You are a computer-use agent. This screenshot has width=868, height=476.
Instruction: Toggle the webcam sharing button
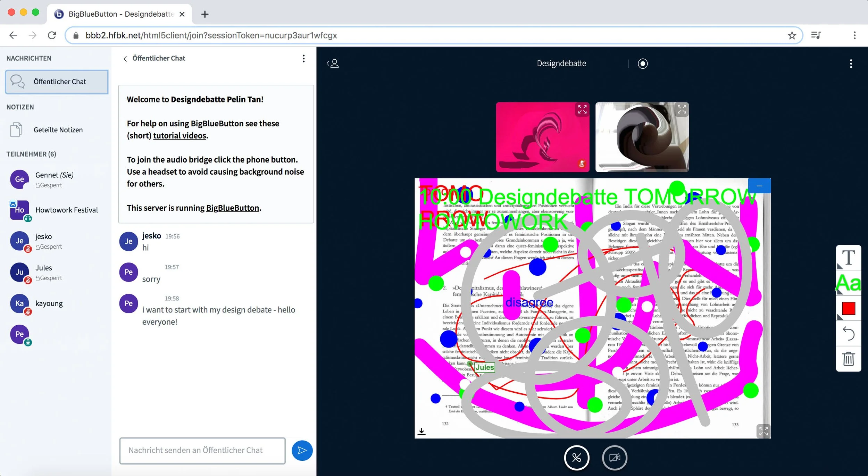[x=614, y=458]
